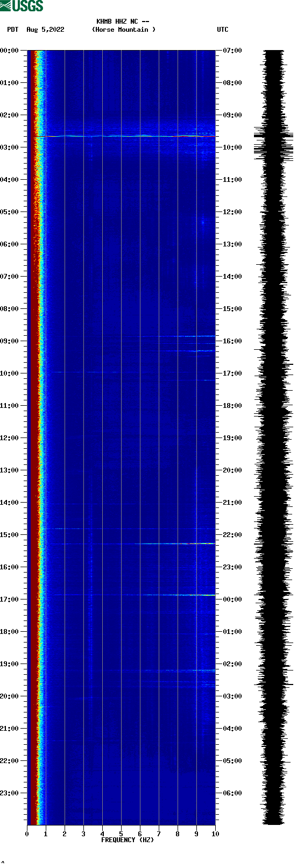Click the 2 Hz frequency tick label

65,834
